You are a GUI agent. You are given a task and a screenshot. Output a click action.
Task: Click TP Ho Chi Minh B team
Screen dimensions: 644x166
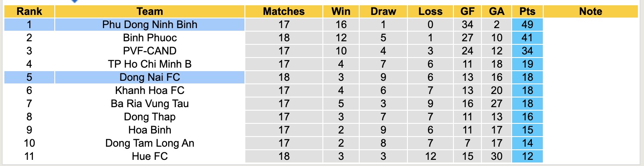[x=150, y=64]
